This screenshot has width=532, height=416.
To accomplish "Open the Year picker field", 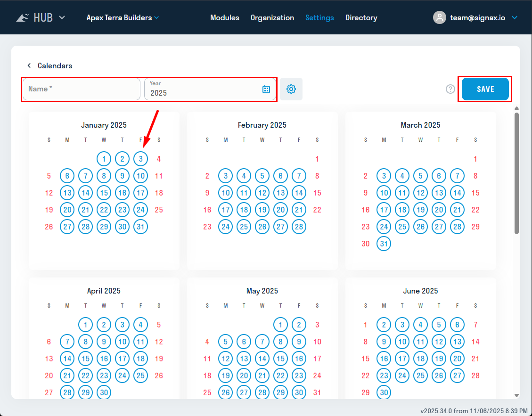I will pyautogui.click(x=210, y=89).
